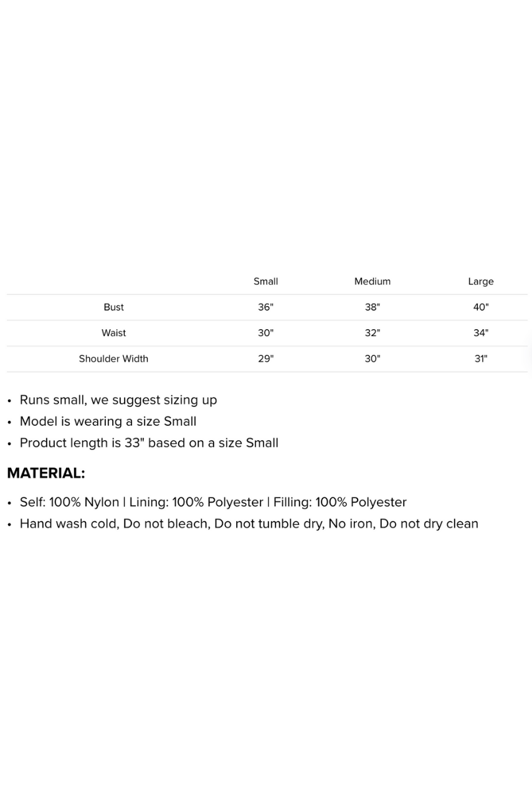Click the product length 33" note
Viewport: 532px width, 798px height.
pyautogui.click(x=149, y=443)
